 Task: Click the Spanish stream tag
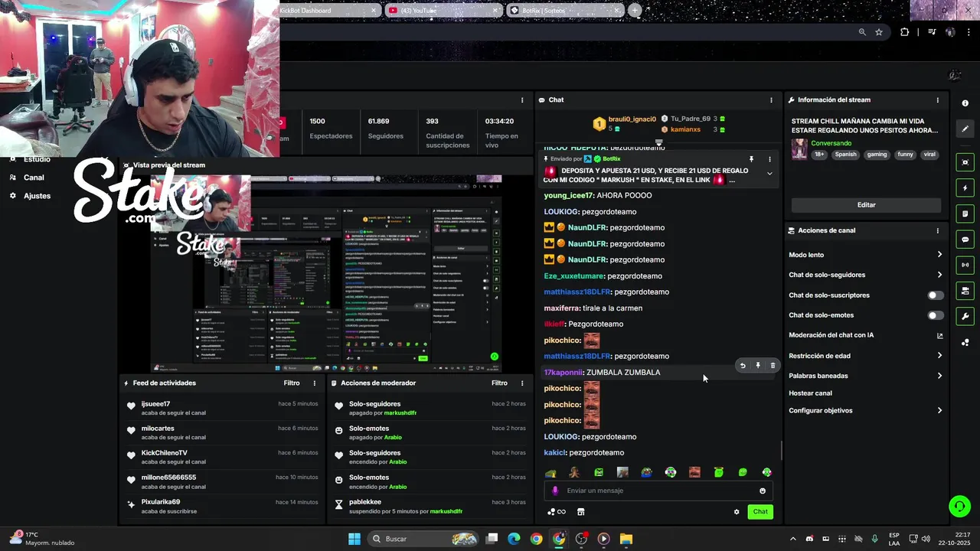(x=846, y=155)
